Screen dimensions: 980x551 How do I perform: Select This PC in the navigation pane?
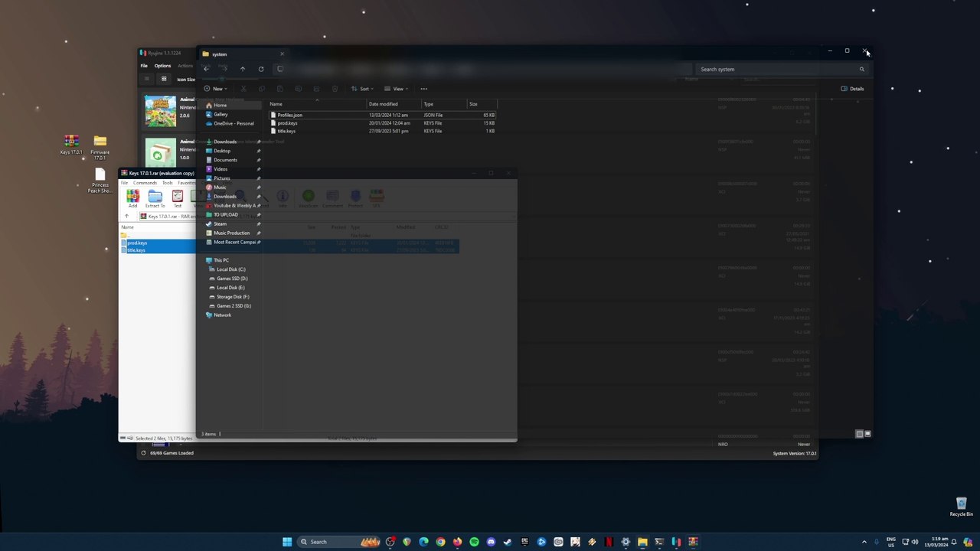tap(220, 260)
